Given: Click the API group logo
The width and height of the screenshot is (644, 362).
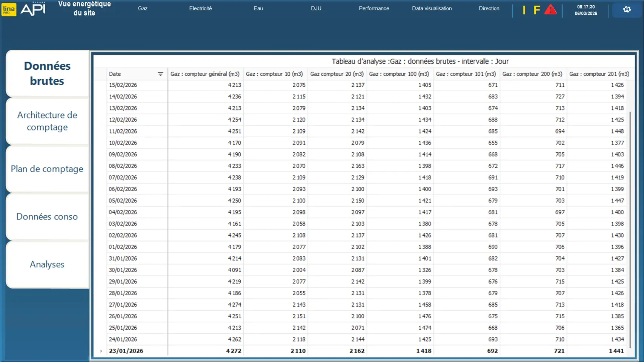Looking at the screenshot, I should 33,9.
